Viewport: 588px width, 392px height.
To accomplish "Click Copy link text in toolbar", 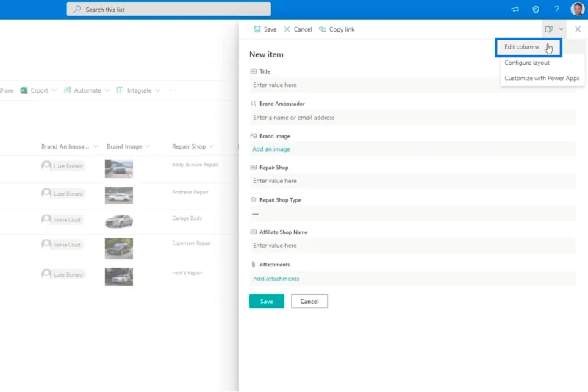I will [x=342, y=29].
